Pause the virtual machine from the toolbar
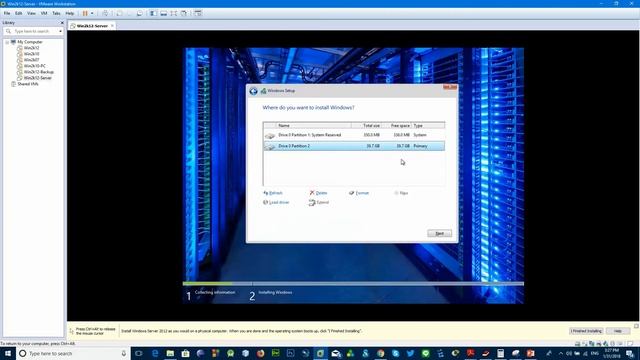Viewport: 640px width, 360px height. 85,13
